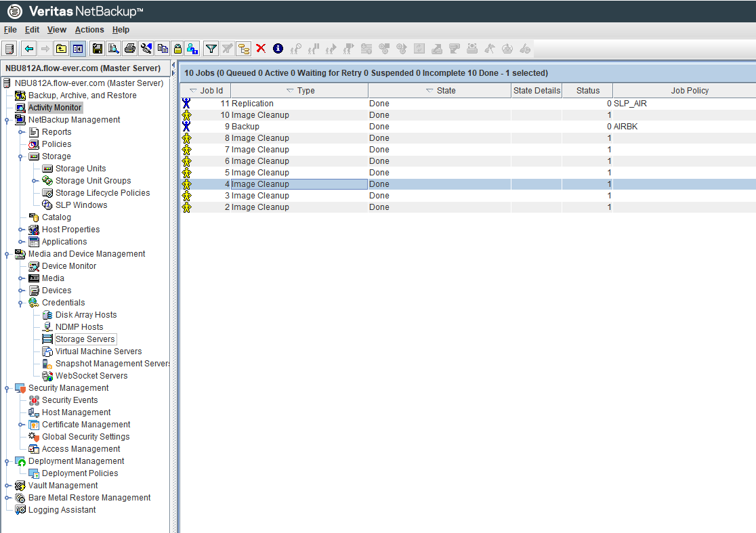Click the Logging Assistant icon

pyautogui.click(x=20, y=510)
